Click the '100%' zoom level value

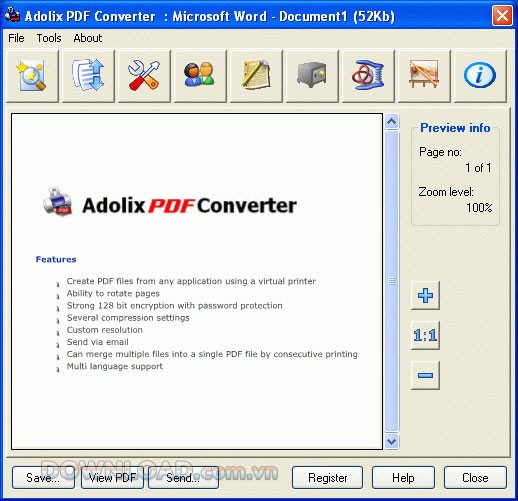point(479,208)
